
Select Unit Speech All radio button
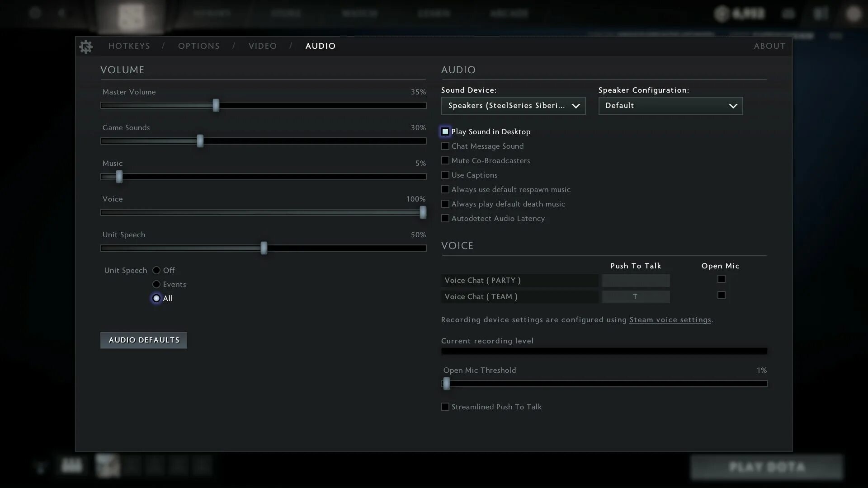pos(156,298)
